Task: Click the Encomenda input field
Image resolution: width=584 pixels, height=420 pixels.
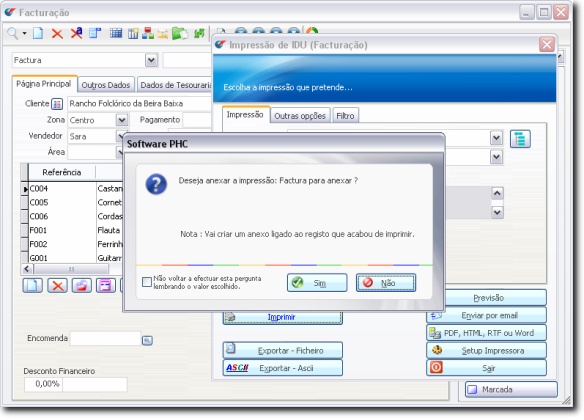Action: 105,338
